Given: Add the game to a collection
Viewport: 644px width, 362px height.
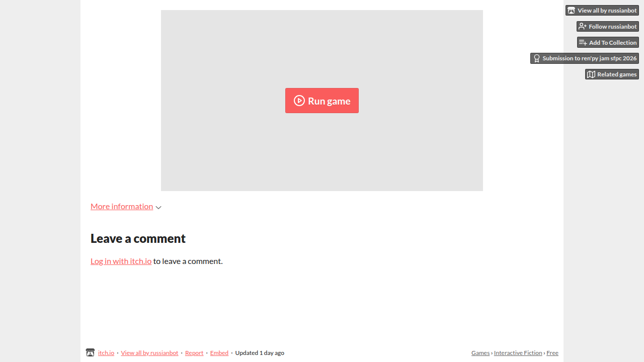Looking at the screenshot, I should click(608, 43).
